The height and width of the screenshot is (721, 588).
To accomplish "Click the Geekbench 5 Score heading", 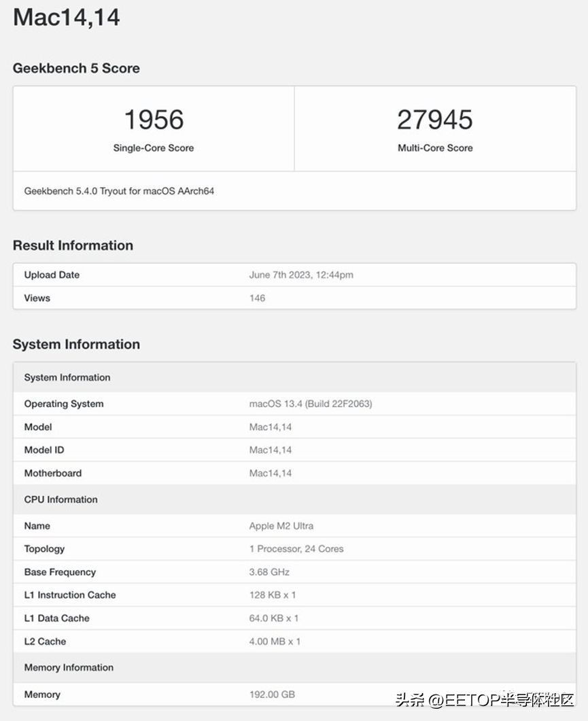I will pyautogui.click(x=76, y=68).
